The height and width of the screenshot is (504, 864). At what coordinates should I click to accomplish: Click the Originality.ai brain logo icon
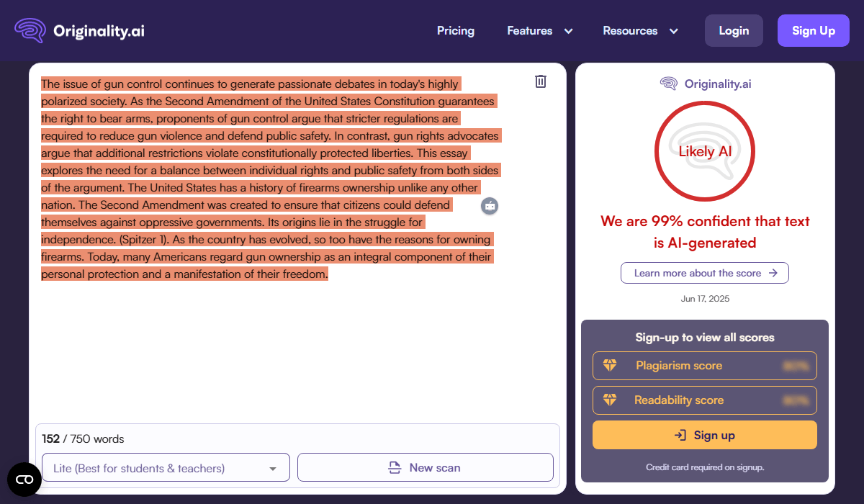click(30, 31)
